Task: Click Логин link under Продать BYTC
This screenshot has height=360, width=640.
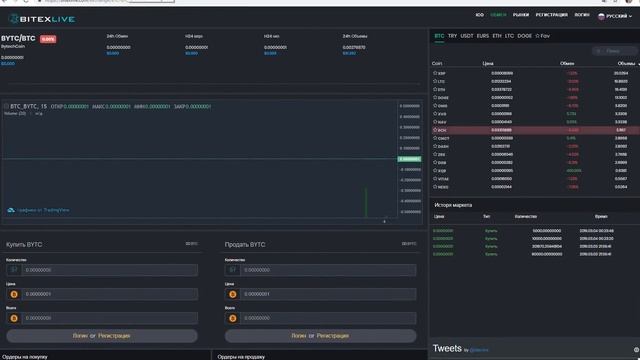Action: 299,336
